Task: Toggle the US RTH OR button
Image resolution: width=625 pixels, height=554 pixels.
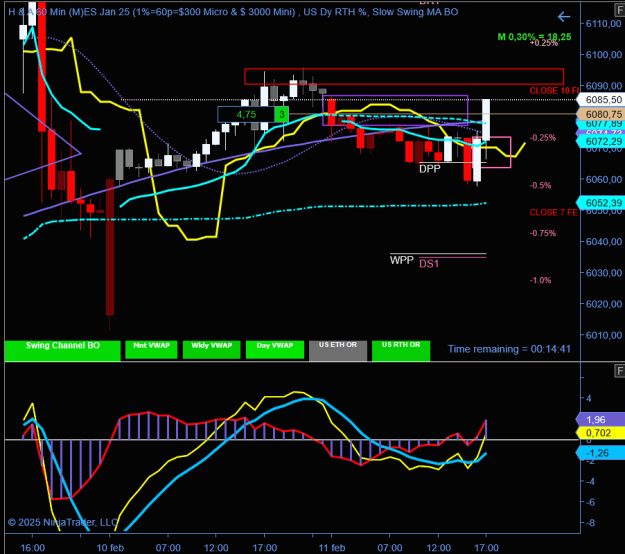Action: point(401,351)
